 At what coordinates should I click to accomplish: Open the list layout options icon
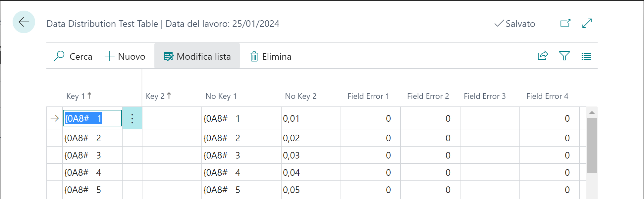tap(586, 56)
